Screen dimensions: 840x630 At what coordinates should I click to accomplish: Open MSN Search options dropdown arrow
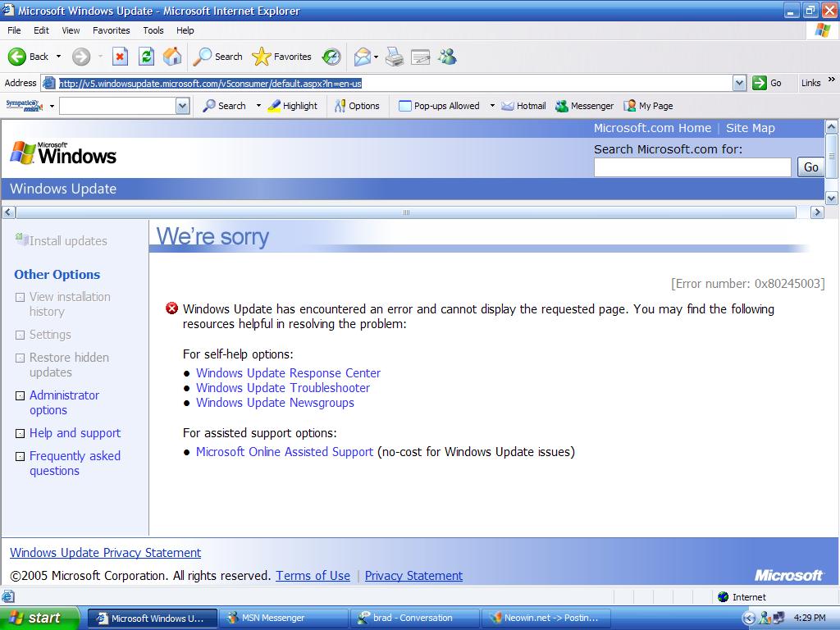click(x=258, y=106)
